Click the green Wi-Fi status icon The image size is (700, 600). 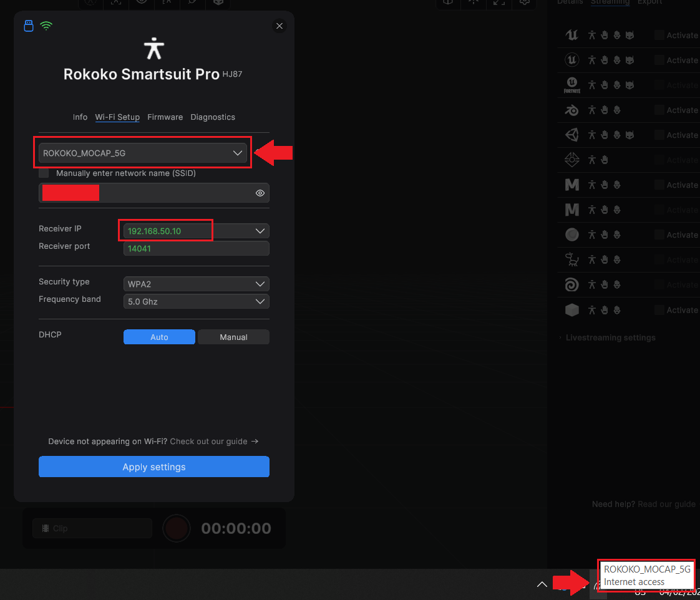tap(46, 26)
